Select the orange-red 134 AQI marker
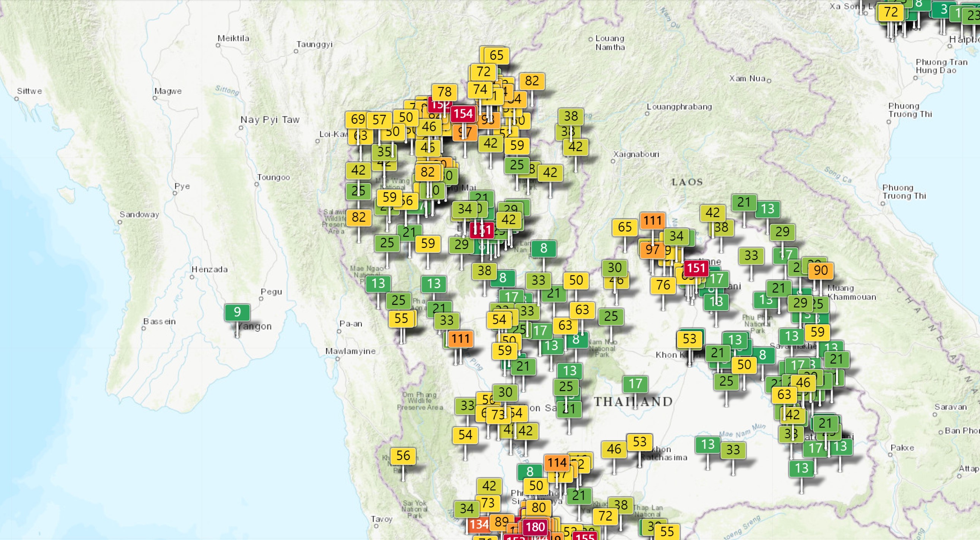The image size is (980, 540). pyautogui.click(x=479, y=525)
